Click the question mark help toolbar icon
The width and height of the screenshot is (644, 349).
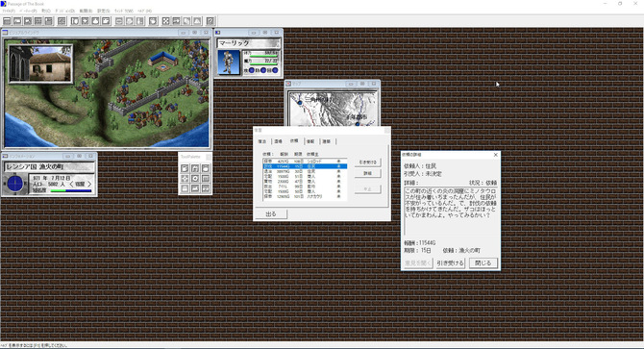(x=211, y=21)
